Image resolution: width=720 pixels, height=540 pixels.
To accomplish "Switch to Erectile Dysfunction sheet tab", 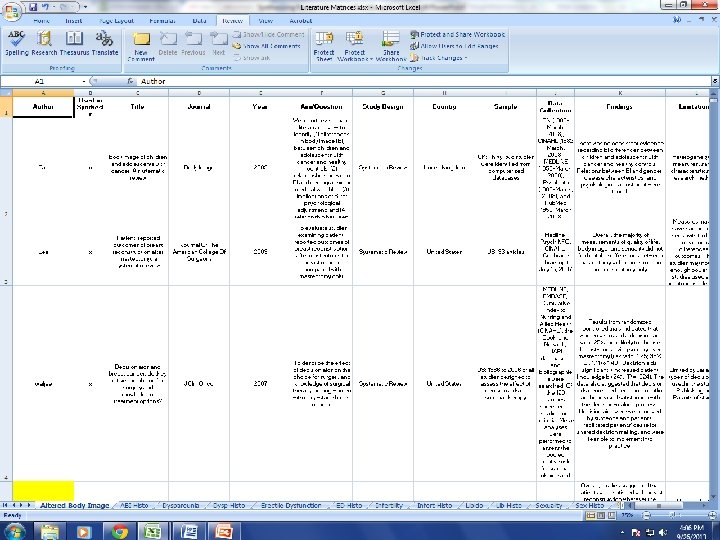I will 291,505.
